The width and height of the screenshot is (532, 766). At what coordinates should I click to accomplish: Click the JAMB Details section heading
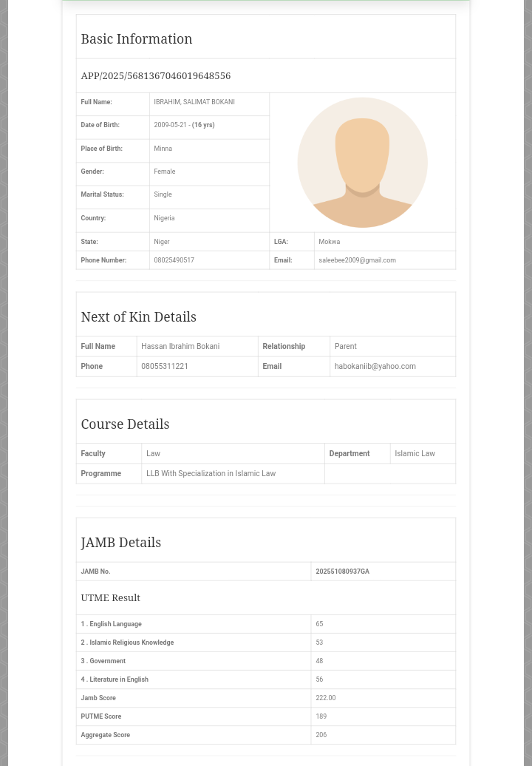120,543
